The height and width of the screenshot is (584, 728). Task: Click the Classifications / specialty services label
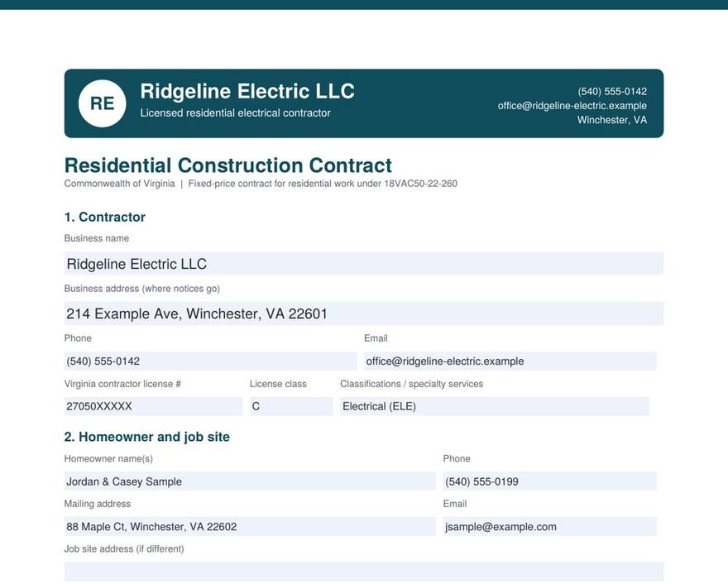coord(411,385)
